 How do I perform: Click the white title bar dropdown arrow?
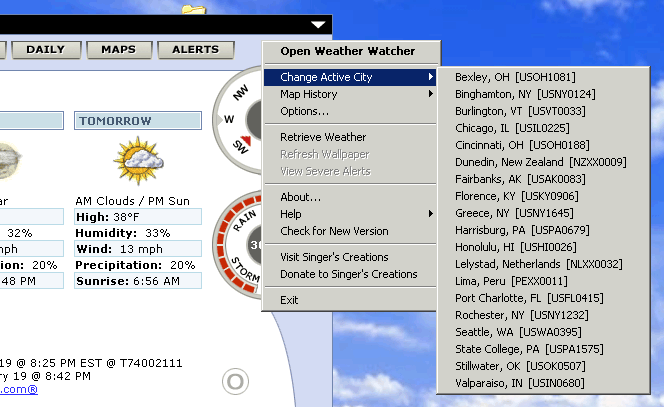318,24
